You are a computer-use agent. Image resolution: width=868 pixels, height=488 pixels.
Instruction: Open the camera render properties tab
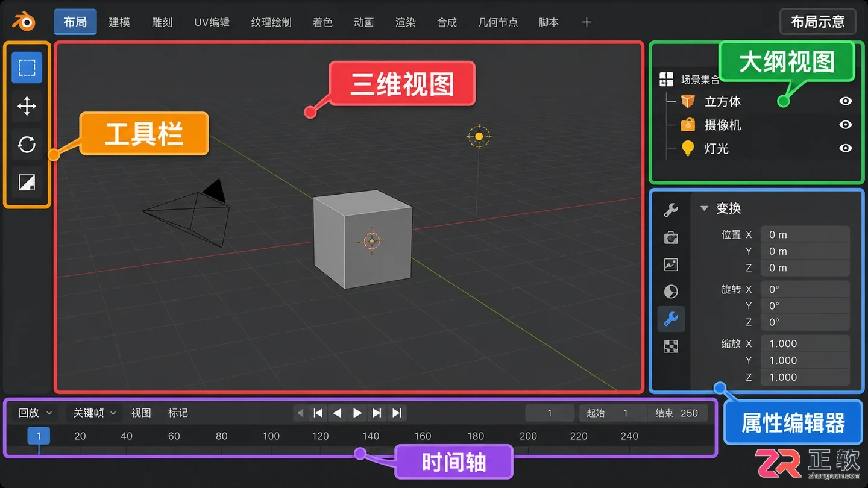671,237
